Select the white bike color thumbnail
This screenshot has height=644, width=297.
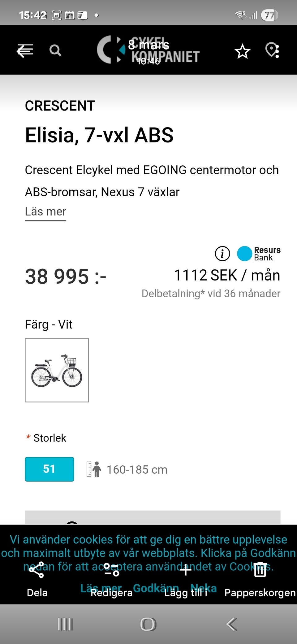(x=57, y=370)
